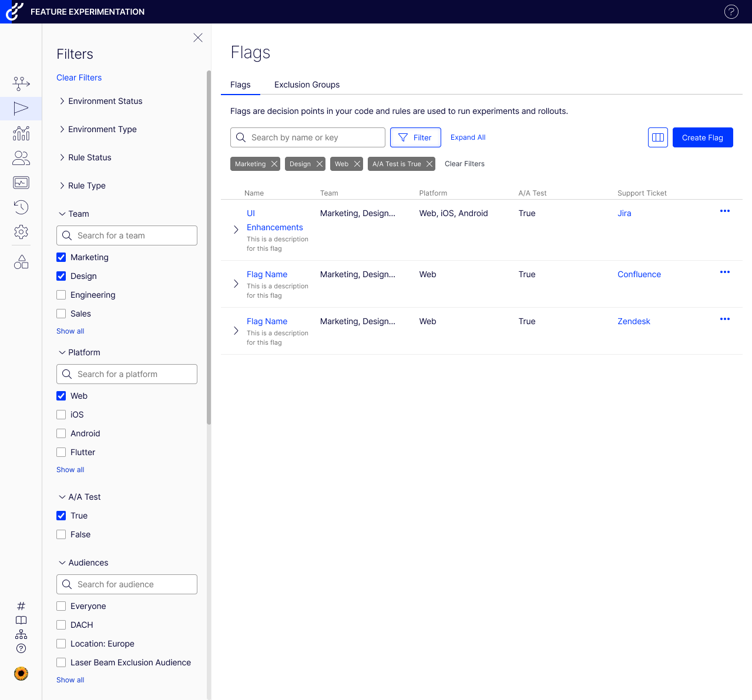The width and height of the screenshot is (752, 700).
Task: Enable the Engineering team checkbox
Action: point(61,295)
